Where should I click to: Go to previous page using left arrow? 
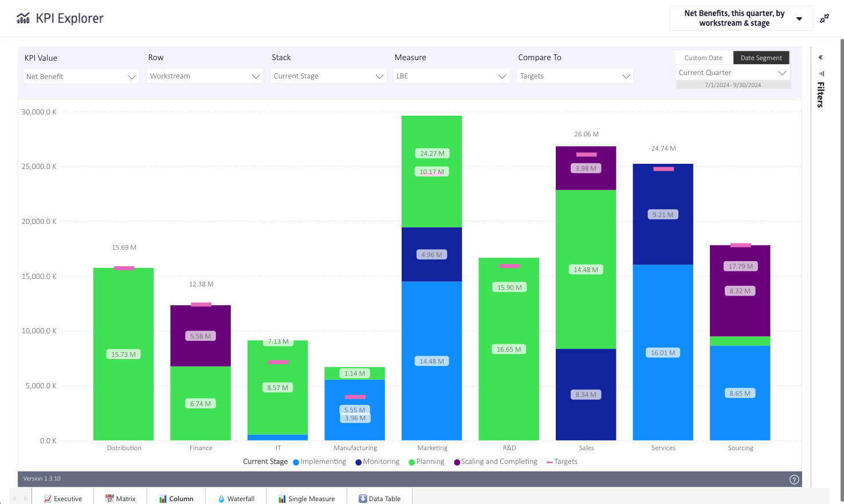(x=14, y=499)
